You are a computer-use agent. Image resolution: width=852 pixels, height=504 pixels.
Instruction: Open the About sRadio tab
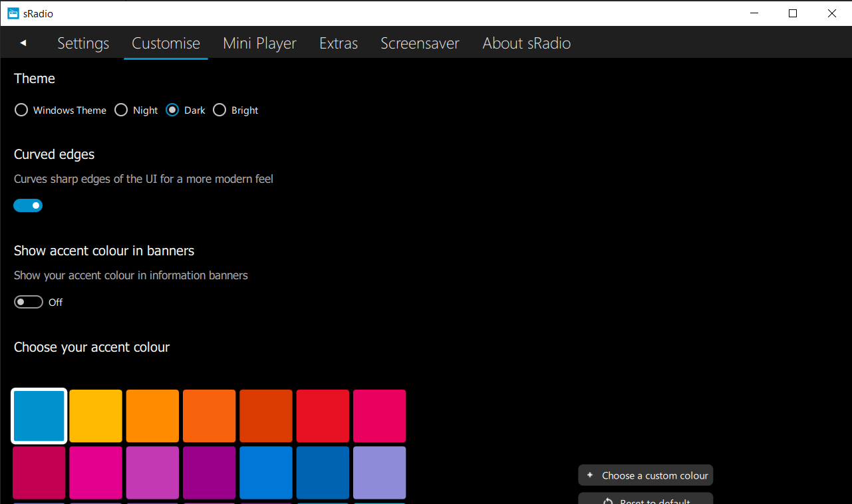click(x=526, y=43)
